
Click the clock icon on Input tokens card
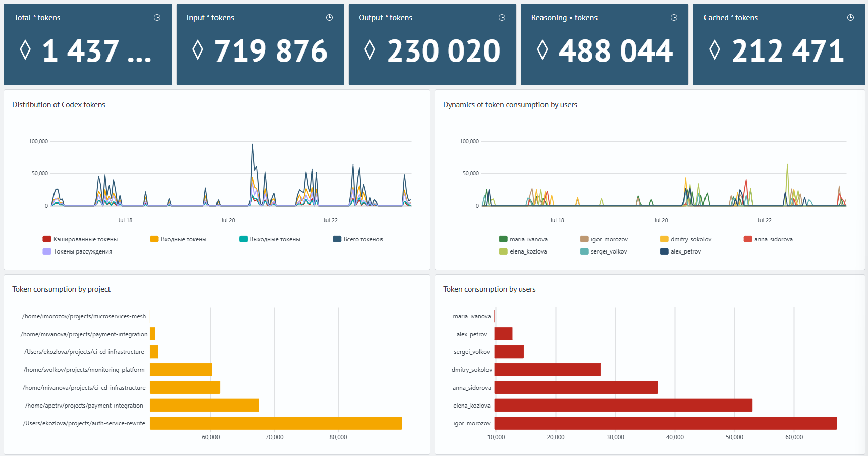pyautogui.click(x=329, y=18)
